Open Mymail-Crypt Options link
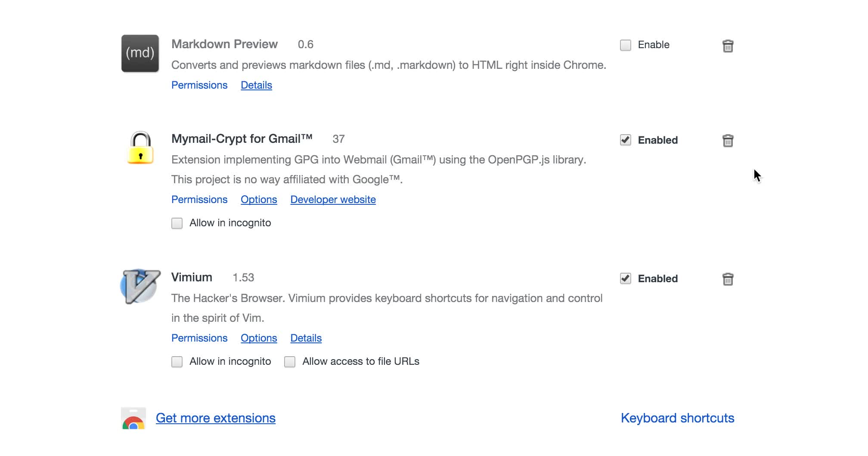This screenshot has width=868, height=456. [259, 200]
